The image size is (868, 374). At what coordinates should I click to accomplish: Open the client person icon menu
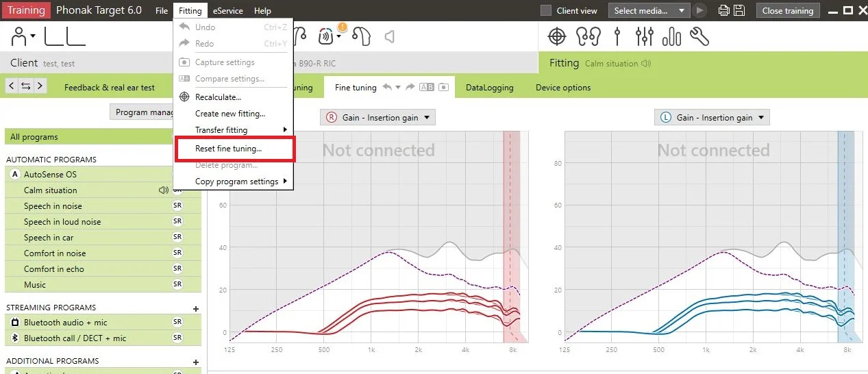(x=23, y=36)
